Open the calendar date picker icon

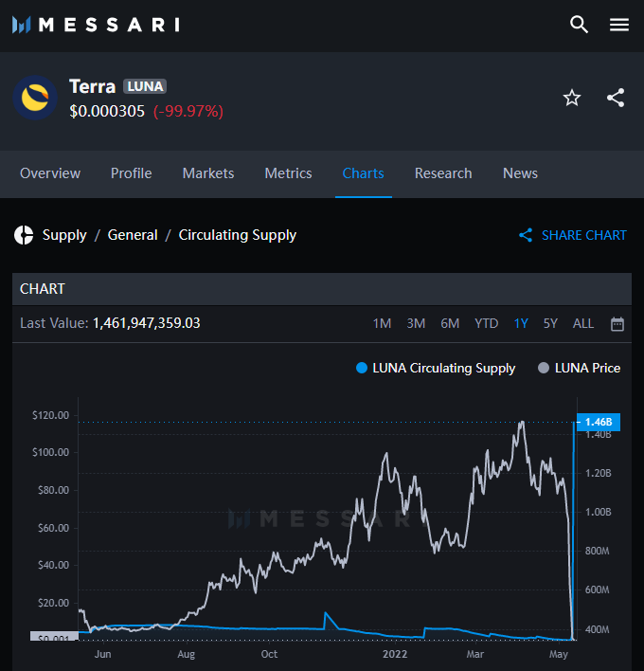(x=617, y=324)
